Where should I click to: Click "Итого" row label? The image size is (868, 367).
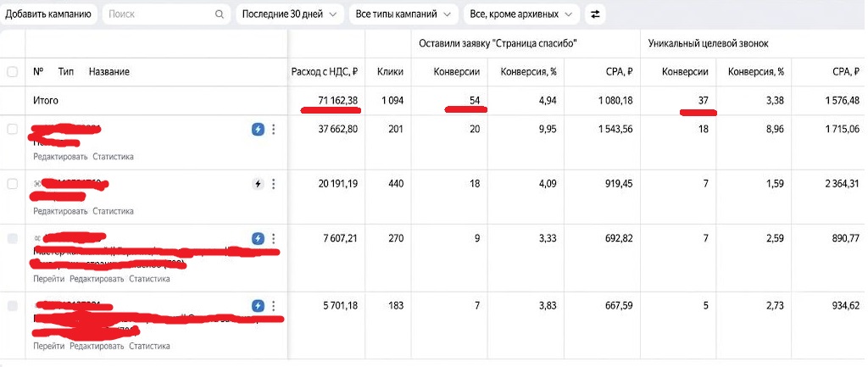click(46, 101)
